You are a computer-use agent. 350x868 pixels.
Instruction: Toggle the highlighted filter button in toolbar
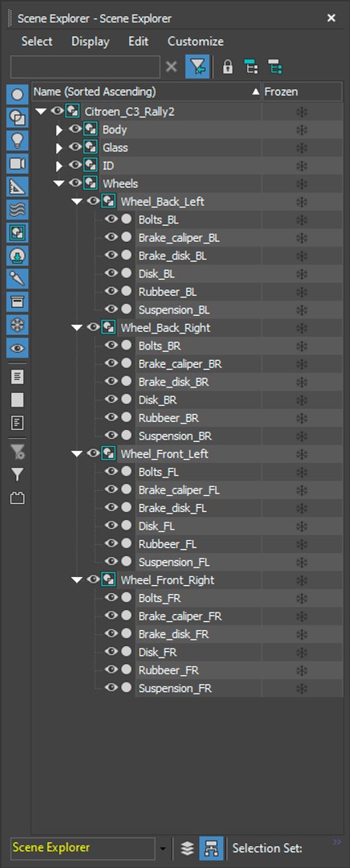(x=197, y=67)
